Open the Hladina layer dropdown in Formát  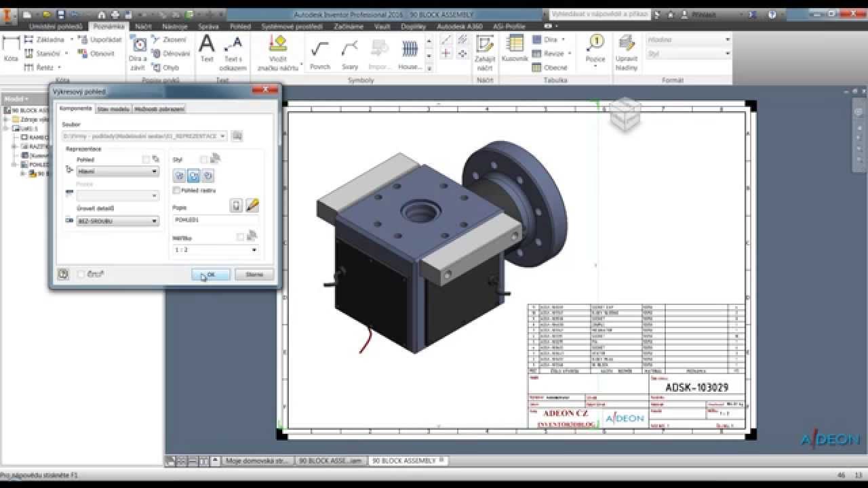coord(688,39)
